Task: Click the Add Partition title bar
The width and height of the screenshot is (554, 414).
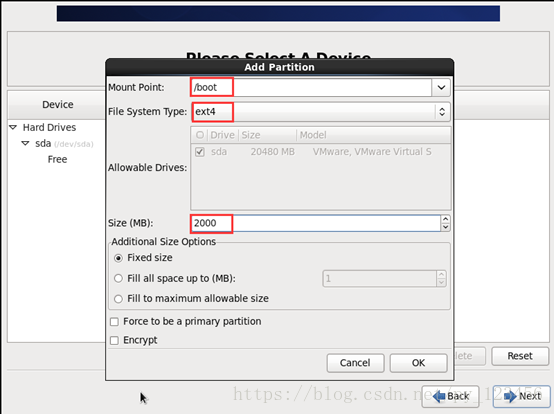Action: [279, 67]
